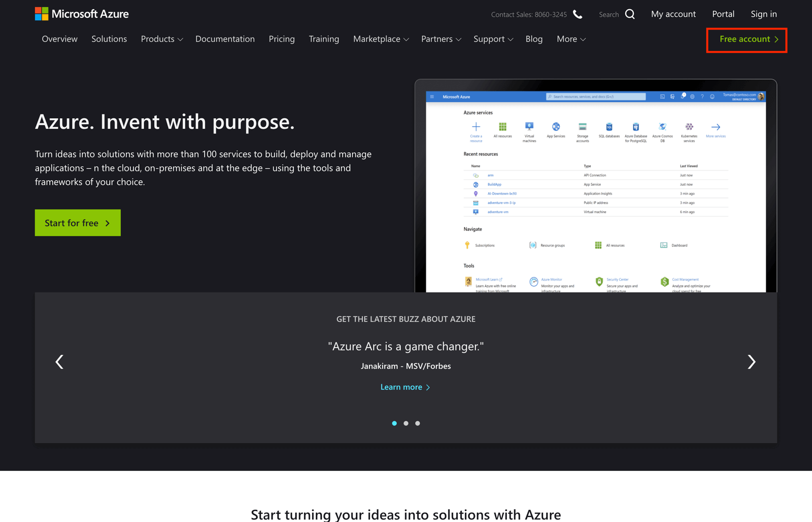The image size is (812, 522).
Task: Click the right carousel arrow
Action: [752, 362]
